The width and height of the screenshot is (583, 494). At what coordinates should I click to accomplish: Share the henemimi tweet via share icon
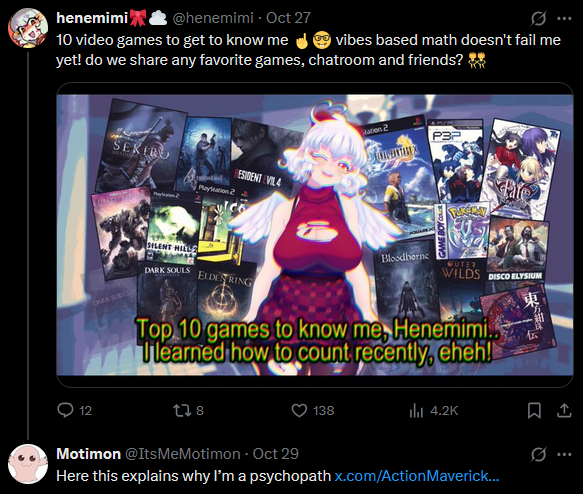(x=564, y=410)
